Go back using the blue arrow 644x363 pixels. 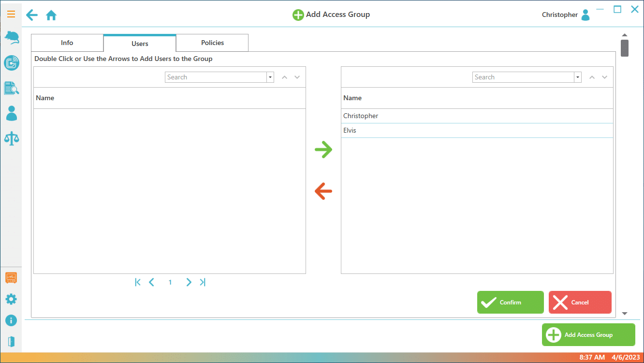tap(32, 15)
